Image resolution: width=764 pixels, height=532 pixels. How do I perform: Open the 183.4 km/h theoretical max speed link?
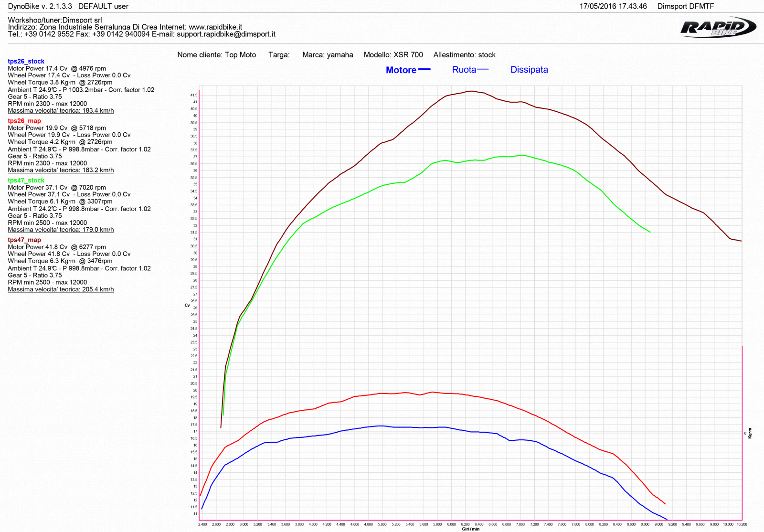tap(61, 111)
